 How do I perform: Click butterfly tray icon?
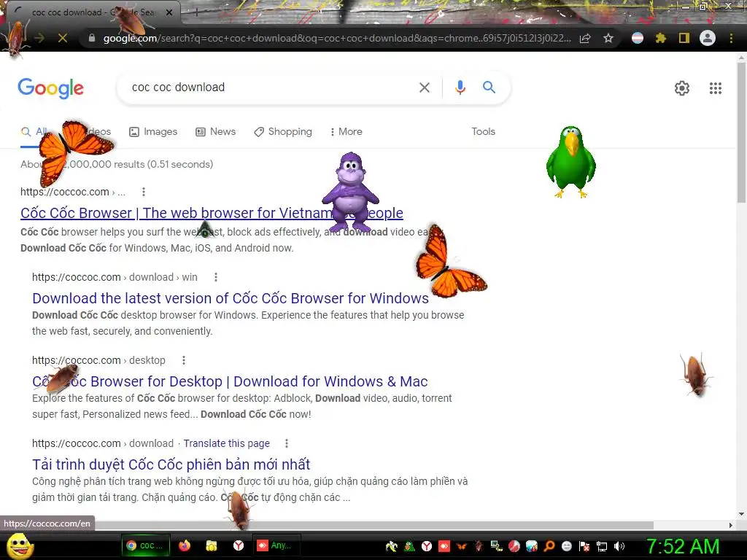461,546
